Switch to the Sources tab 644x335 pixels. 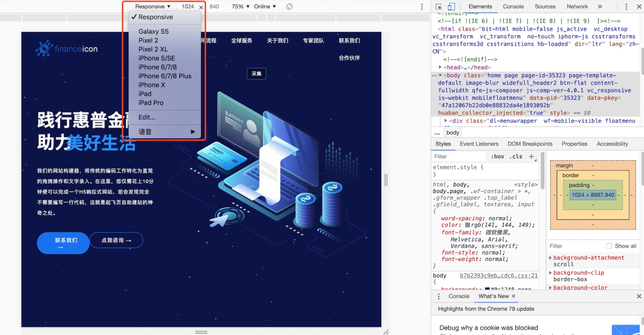(545, 6)
